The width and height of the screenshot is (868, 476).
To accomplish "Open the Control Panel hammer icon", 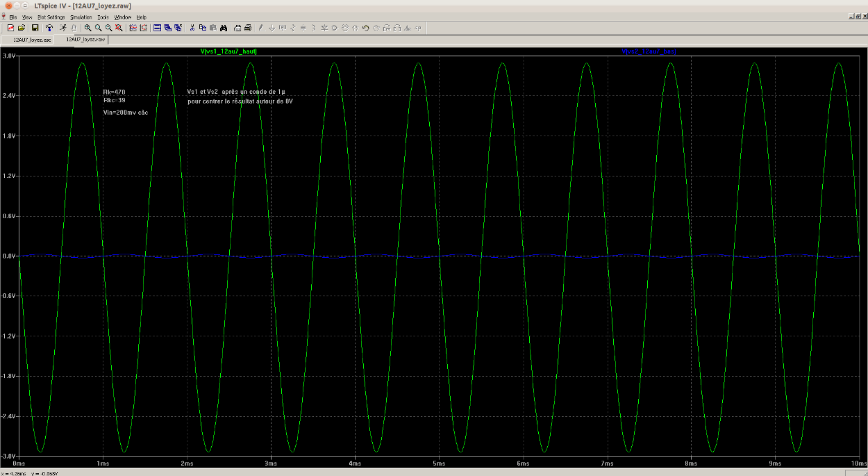I will coord(49,28).
